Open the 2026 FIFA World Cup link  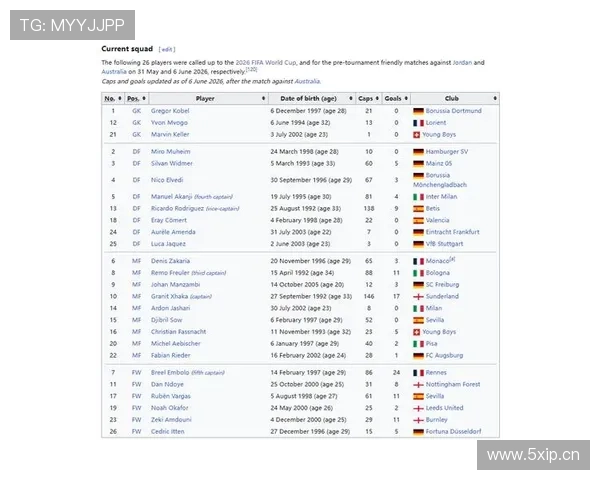pyautogui.click(x=266, y=62)
